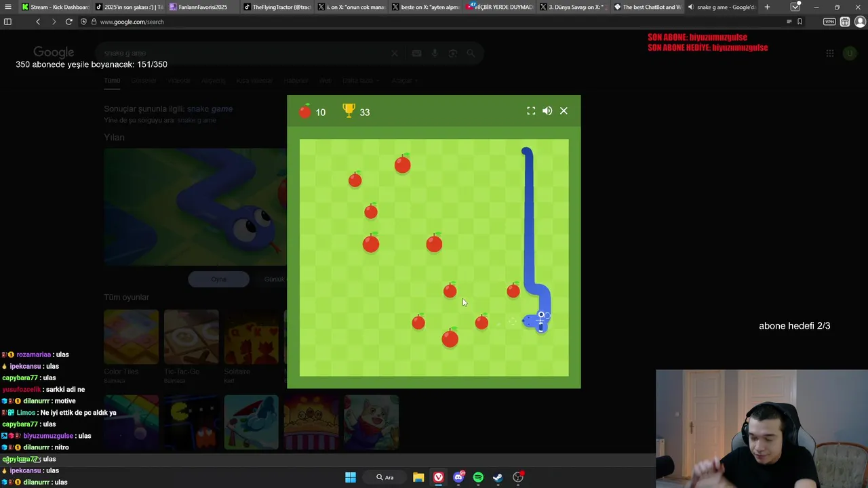This screenshot has width=868, height=488.
Task: Open Vivaldi browser from the taskbar
Action: point(439,477)
